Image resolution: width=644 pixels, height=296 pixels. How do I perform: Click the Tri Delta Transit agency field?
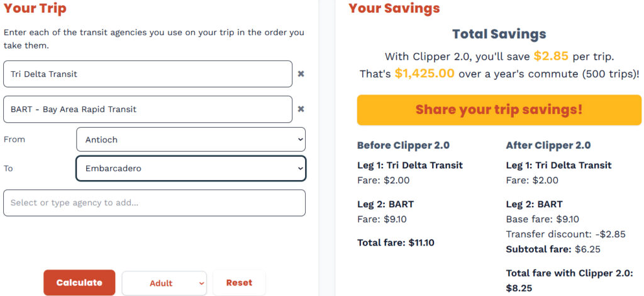coord(148,74)
